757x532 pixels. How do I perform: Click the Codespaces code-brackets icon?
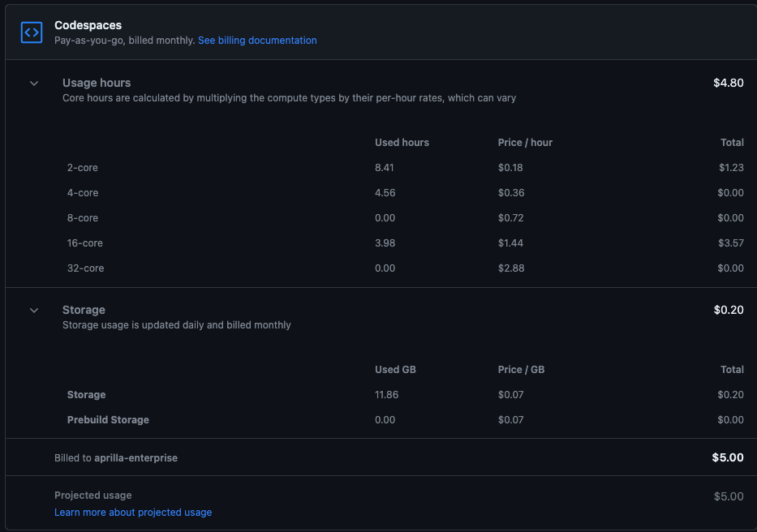click(x=31, y=32)
